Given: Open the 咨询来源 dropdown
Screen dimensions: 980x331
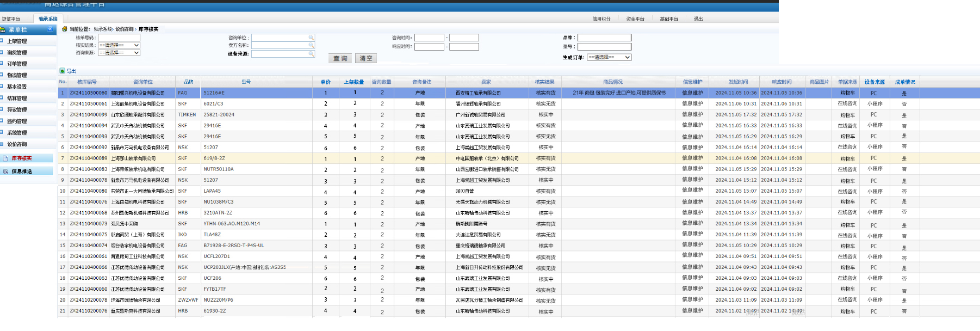Looking at the screenshot, I should [119, 53].
